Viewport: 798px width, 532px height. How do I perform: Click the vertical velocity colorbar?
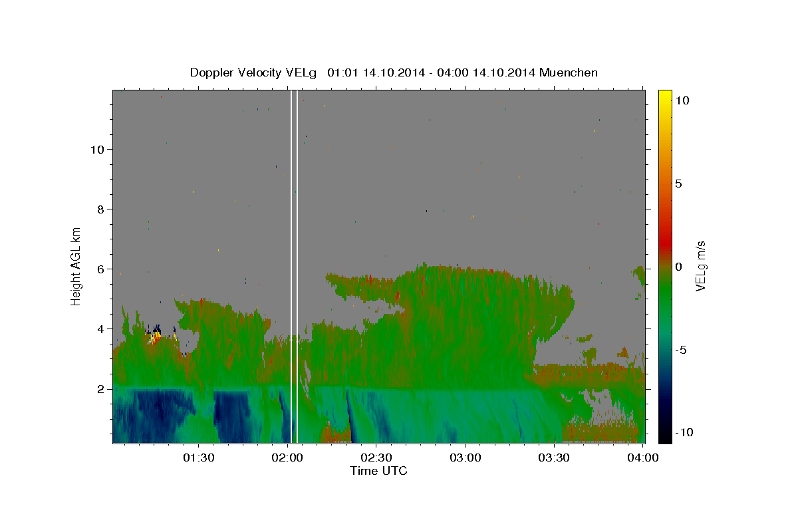pos(665,266)
